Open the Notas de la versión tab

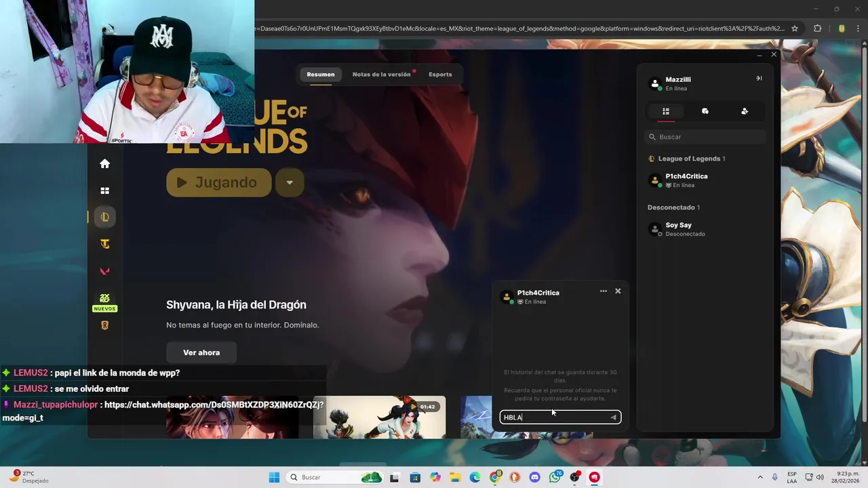click(382, 75)
